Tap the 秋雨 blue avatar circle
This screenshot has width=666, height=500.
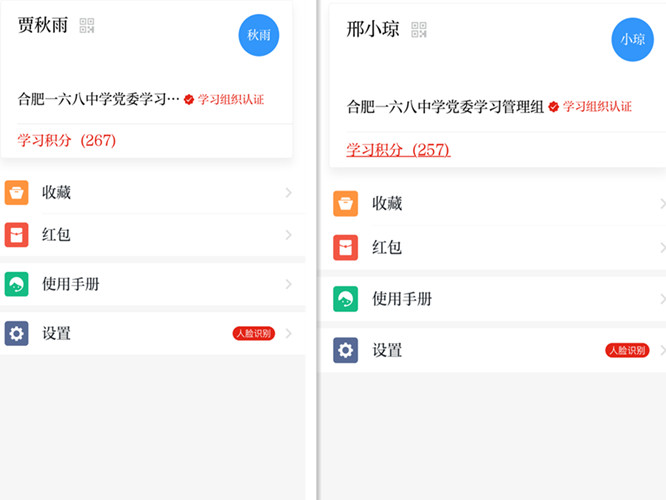pyautogui.click(x=259, y=35)
